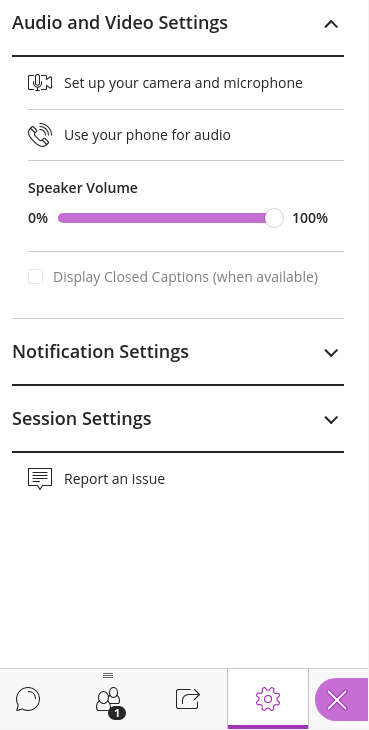The width and height of the screenshot is (369, 730).
Task: Click the panel drag handle above Attendees
Action: coord(108,676)
